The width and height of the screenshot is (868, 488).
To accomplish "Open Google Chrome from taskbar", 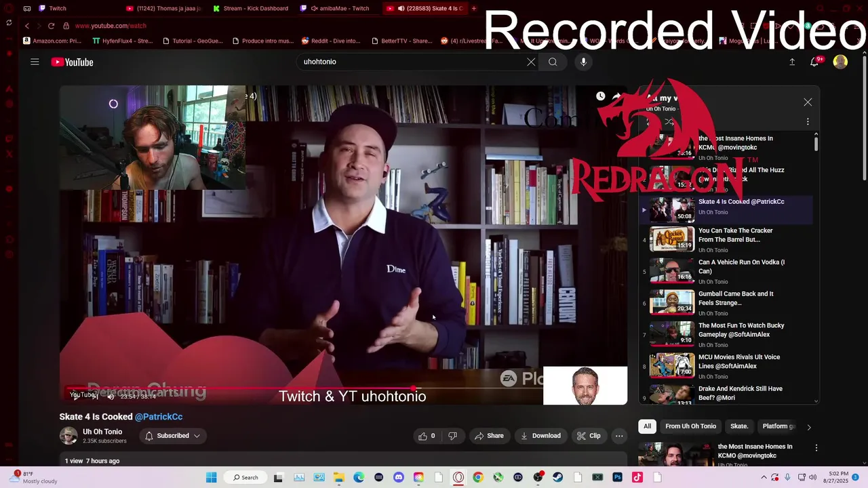I will tap(478, 477).
